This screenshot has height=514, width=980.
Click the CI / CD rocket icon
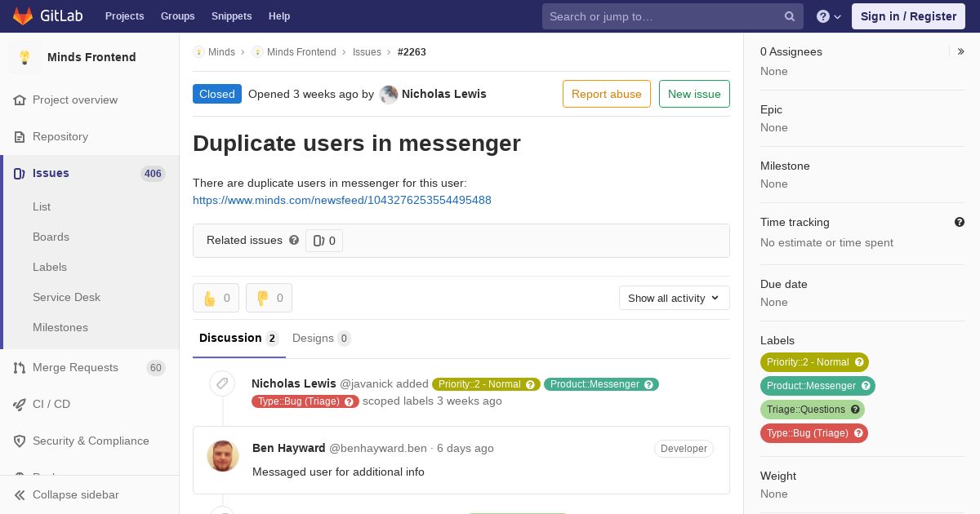click(x=20, y=405)
